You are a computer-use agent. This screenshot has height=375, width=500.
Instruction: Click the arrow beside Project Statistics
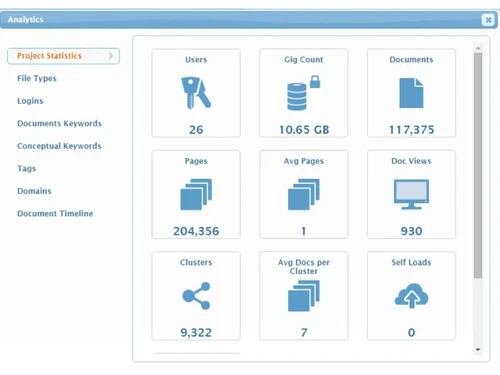(111, 56)
